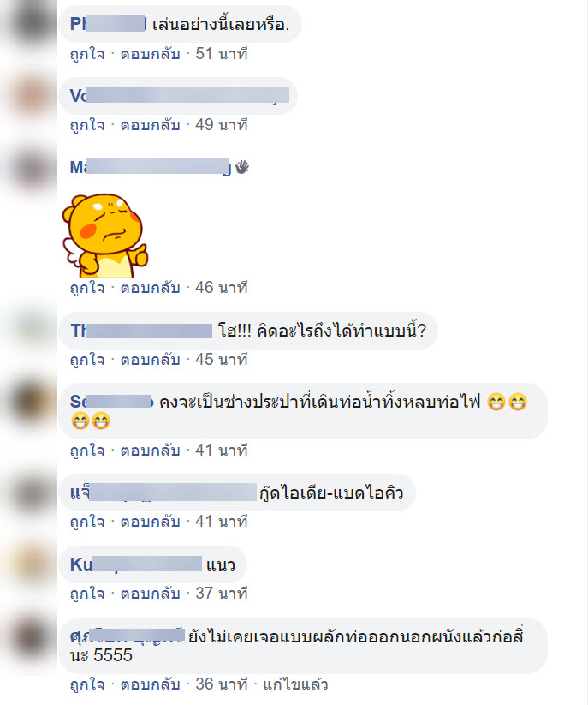Open the 45 นาที comment timestamp
The image size is (588, 705).
coord(222,360)
